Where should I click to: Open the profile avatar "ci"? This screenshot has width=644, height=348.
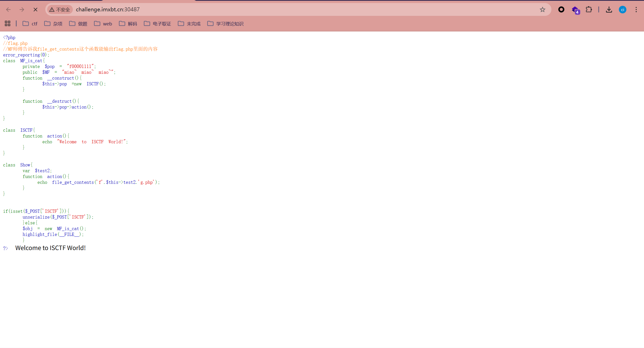tap(622, 10)
